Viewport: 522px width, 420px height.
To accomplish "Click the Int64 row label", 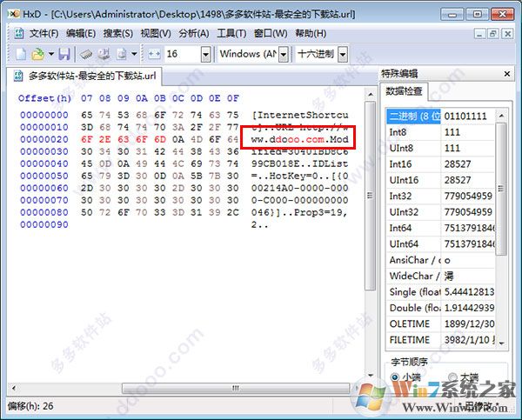I will point(400,228).
